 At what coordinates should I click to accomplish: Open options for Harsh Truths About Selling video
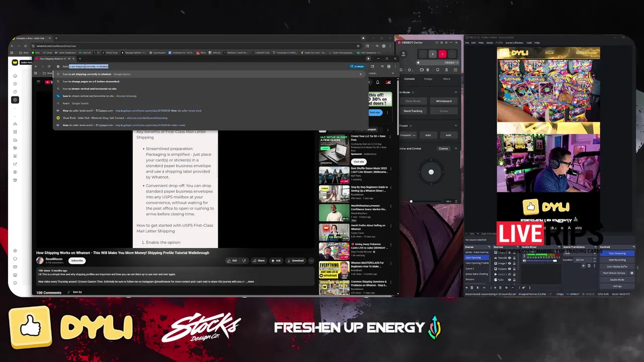[x=391, y=226]
